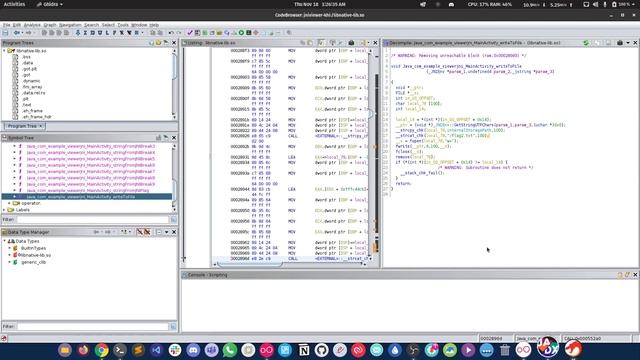Open the Tools menu
The width and height of the screenshot is (640, 360).
(123, 25)
